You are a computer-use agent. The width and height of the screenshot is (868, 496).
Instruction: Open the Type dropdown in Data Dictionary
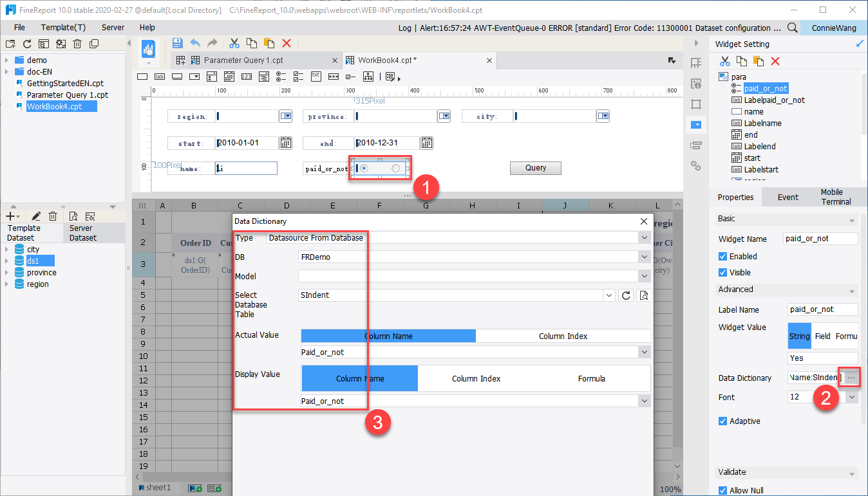click(x=645, y=237)
